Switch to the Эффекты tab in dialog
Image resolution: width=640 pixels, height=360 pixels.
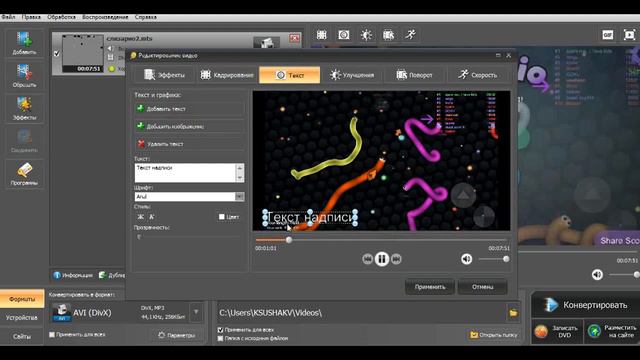(164, 75)
